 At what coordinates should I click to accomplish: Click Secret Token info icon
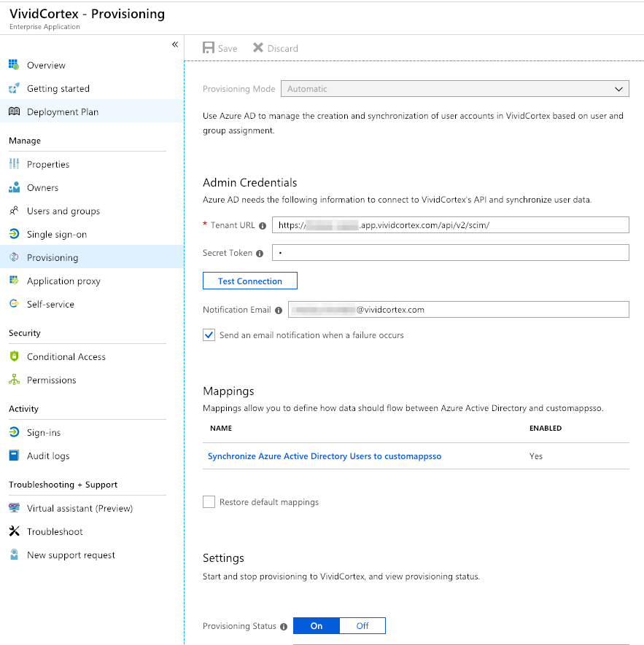260,254
